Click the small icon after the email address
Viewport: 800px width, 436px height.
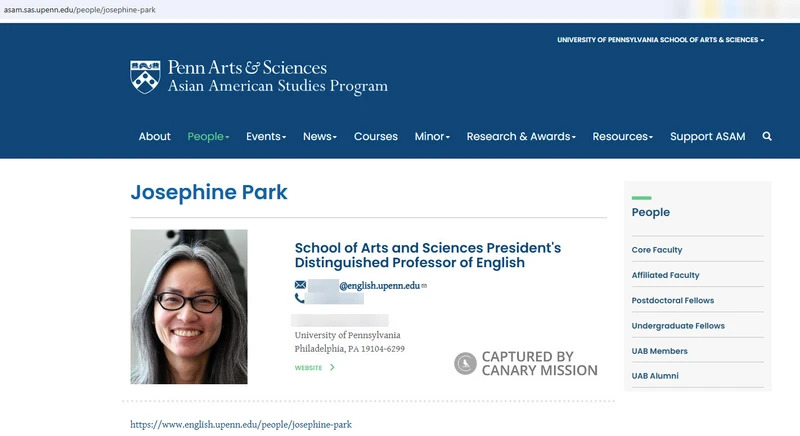(x=424, y=286)
